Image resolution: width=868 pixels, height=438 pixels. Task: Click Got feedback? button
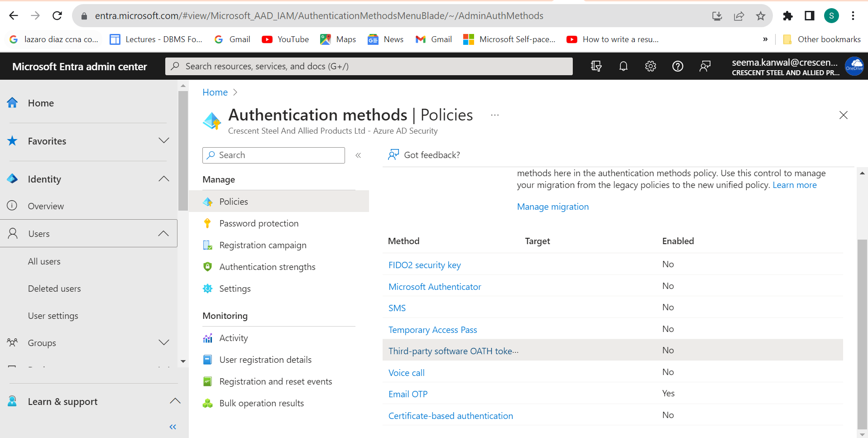(424, 155)
